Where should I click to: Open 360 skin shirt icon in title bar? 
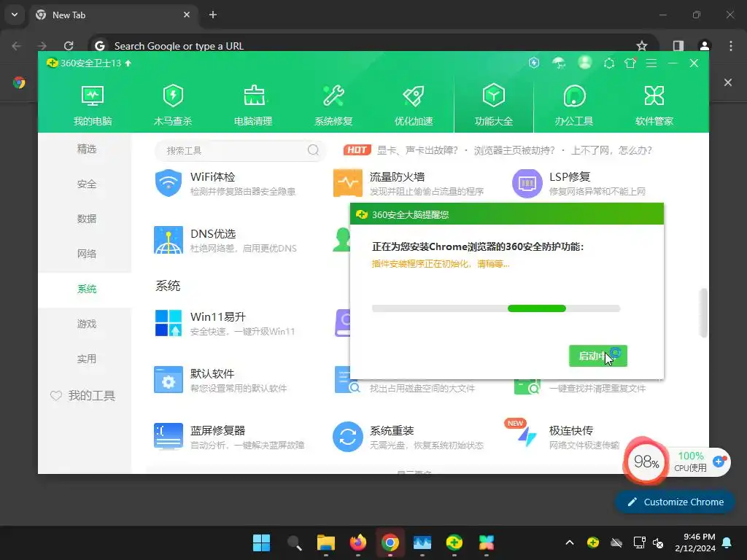(x=630, y=63)
